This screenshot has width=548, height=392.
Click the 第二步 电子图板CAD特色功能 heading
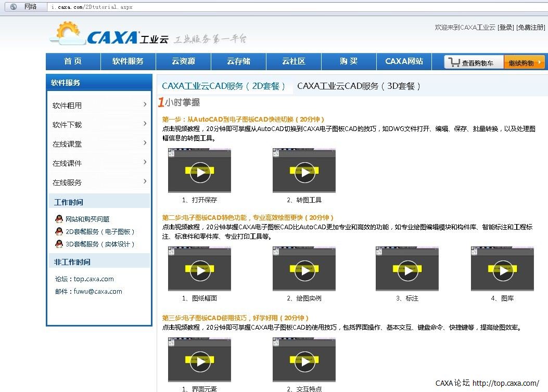click(248, 217)
